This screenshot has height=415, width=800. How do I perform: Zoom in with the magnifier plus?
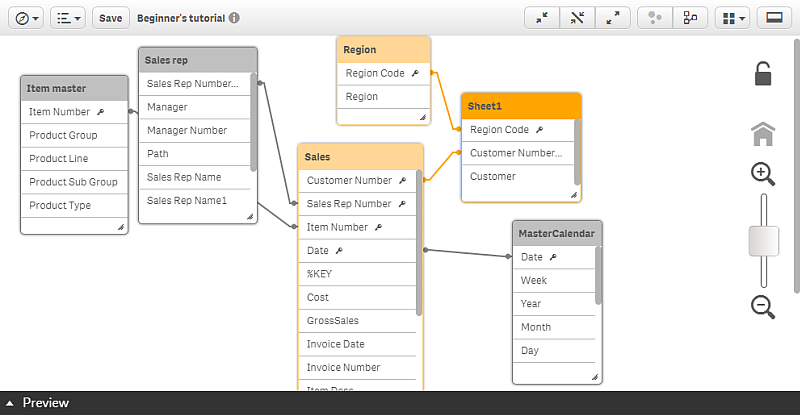point(763,174)
